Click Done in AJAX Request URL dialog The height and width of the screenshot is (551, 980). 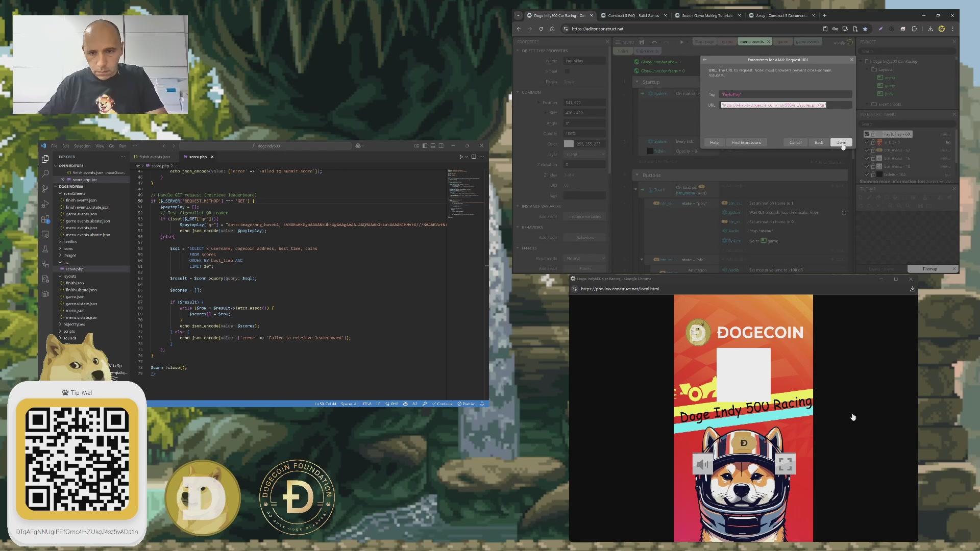click(841, 142)
